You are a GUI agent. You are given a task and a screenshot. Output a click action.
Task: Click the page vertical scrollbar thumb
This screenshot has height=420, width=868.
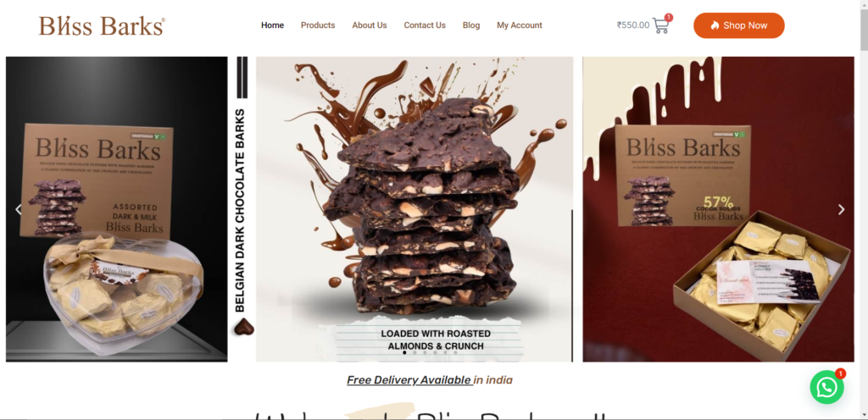[x=864, y=29]
